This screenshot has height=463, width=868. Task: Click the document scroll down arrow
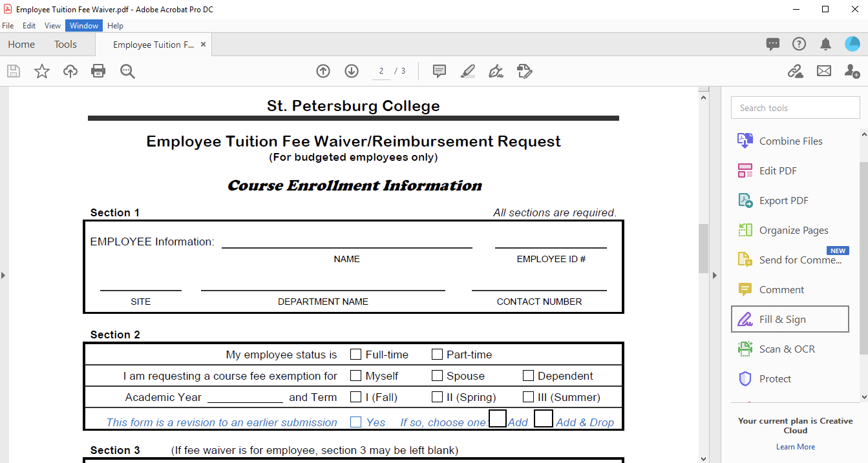704,458
